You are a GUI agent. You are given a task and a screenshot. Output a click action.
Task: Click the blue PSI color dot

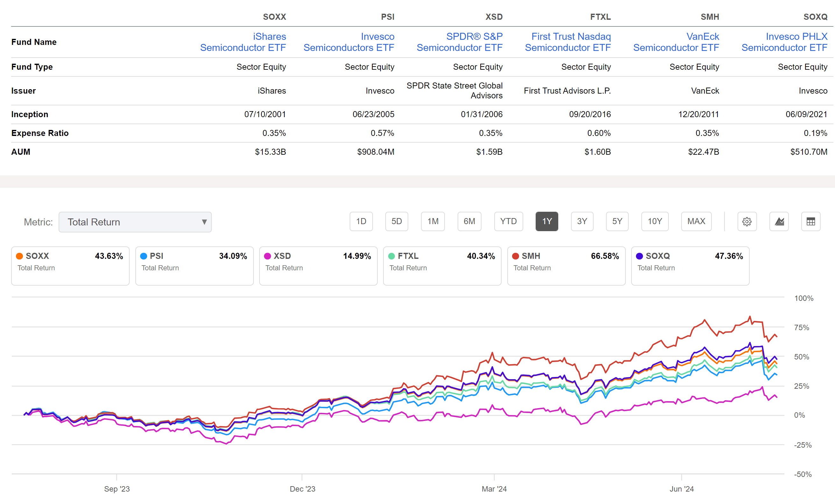[x=143, y=256]
